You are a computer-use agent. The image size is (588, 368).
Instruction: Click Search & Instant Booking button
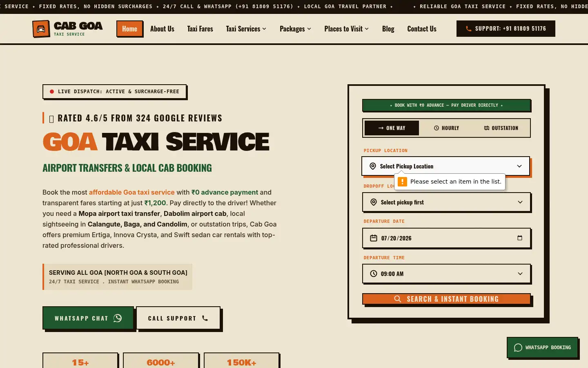(446, 299)
